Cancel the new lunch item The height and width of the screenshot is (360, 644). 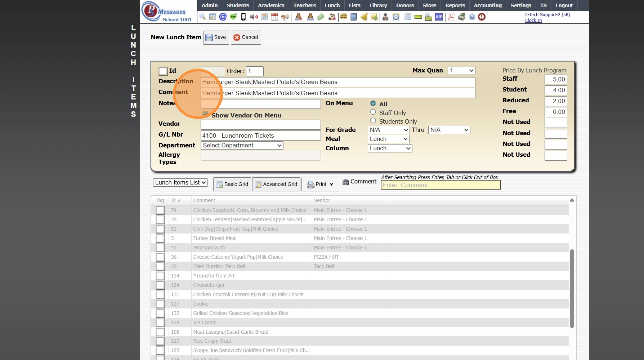pos(246,37)
